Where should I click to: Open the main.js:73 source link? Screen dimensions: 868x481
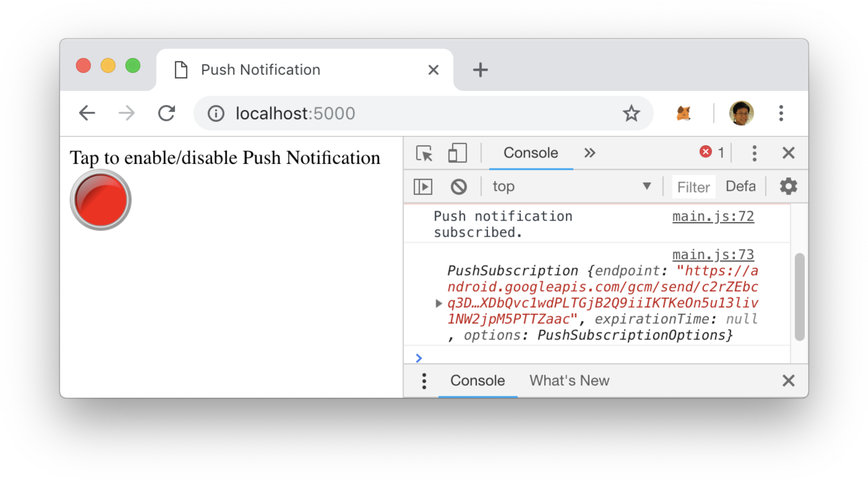pyautogui.click(x=713, y=255)
